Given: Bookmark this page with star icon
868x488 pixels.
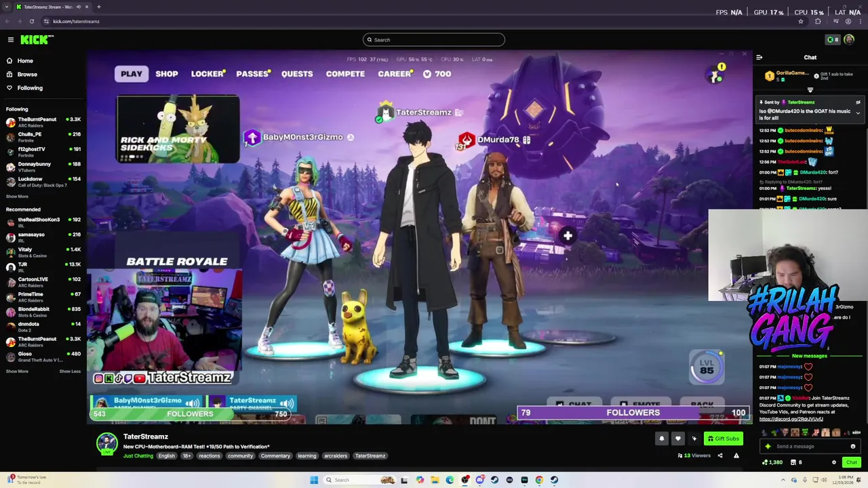Looking at the screenshot, I should pyautogui.click(x=801, y=21).
